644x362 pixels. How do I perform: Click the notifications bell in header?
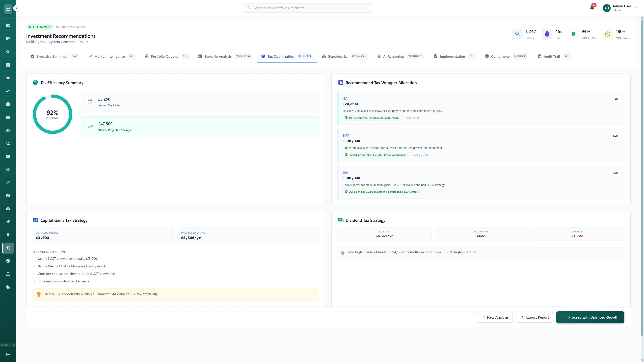point(592,8)
